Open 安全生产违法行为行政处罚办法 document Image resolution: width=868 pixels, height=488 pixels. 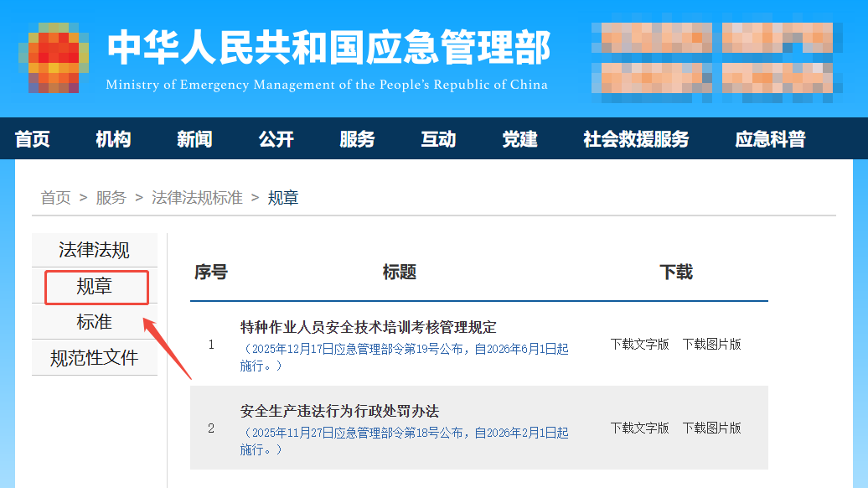click(339, 411)
